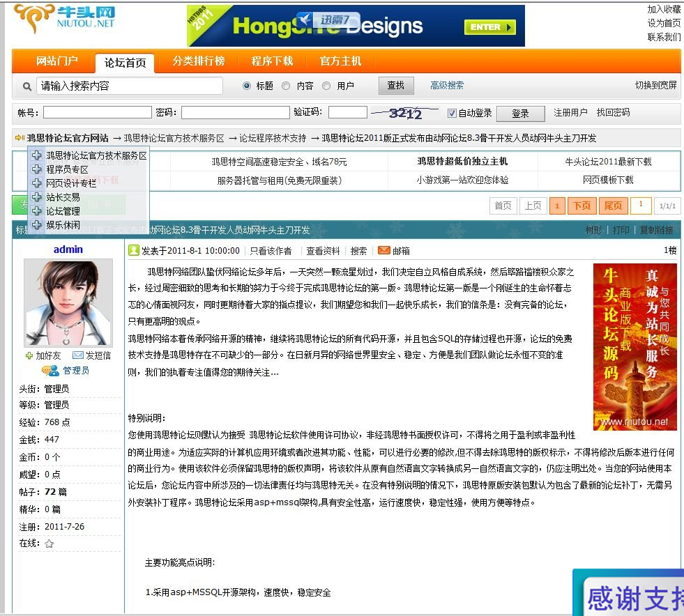Expand plus icon beside 娱乐休闲

coord(37,225)
